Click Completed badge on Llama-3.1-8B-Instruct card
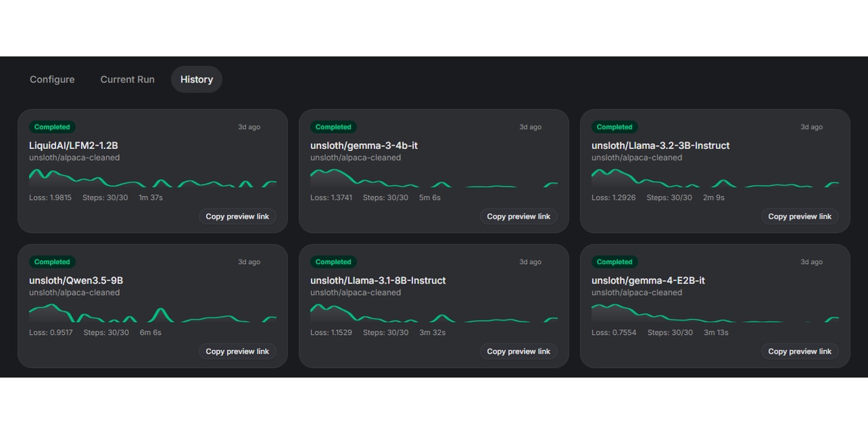Screen dimensions: 868x434 point(333,263)
